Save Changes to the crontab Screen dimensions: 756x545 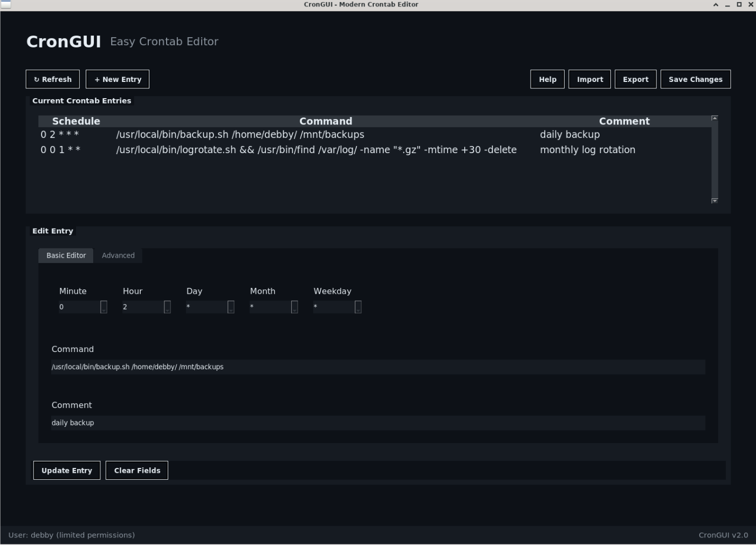(x=695, y=79)
